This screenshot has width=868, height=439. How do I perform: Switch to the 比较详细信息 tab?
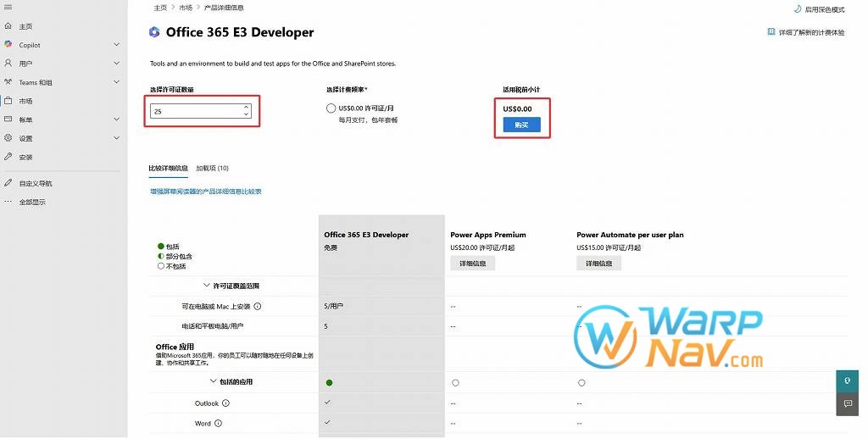point(169,168)
